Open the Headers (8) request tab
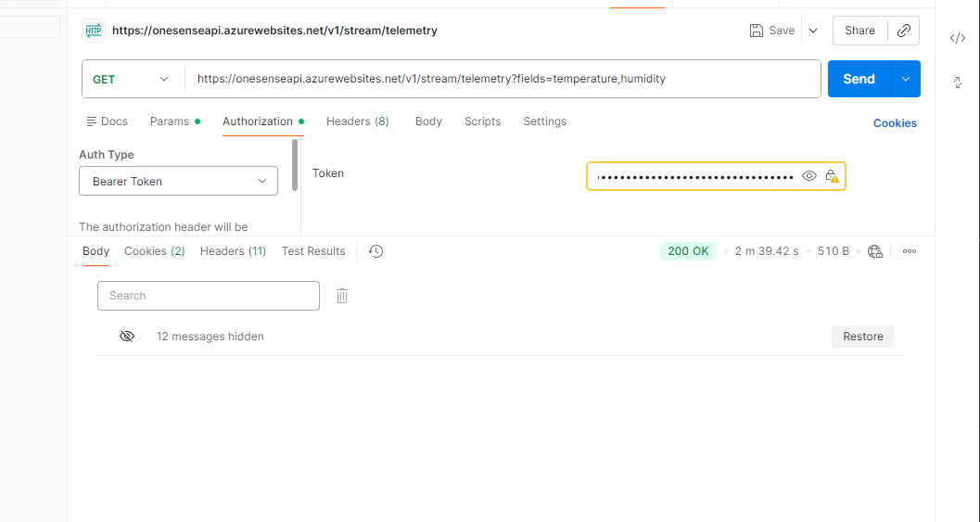Image resolution: width=980 pixels, height=522 pixels. [x=358, y=121]
